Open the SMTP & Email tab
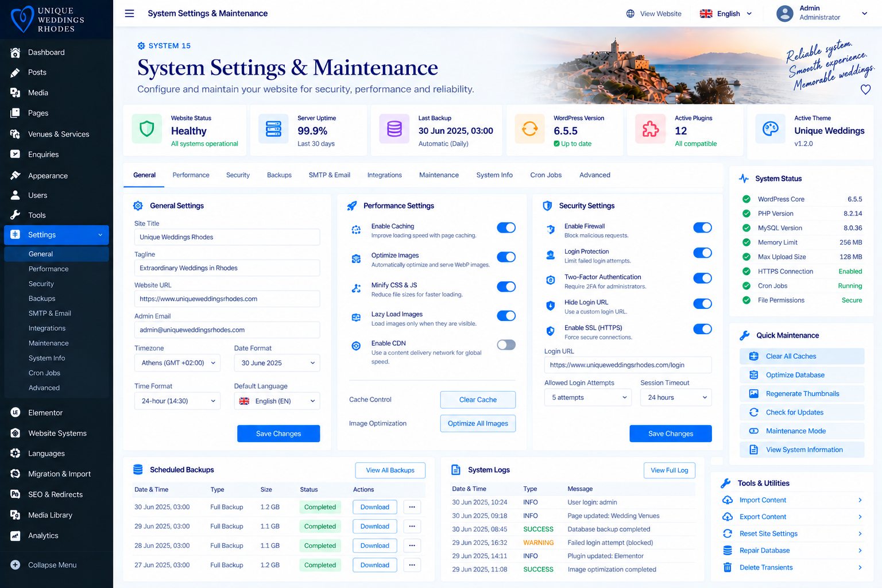Screen dimensions: 882x588 (x=330, y=175)
